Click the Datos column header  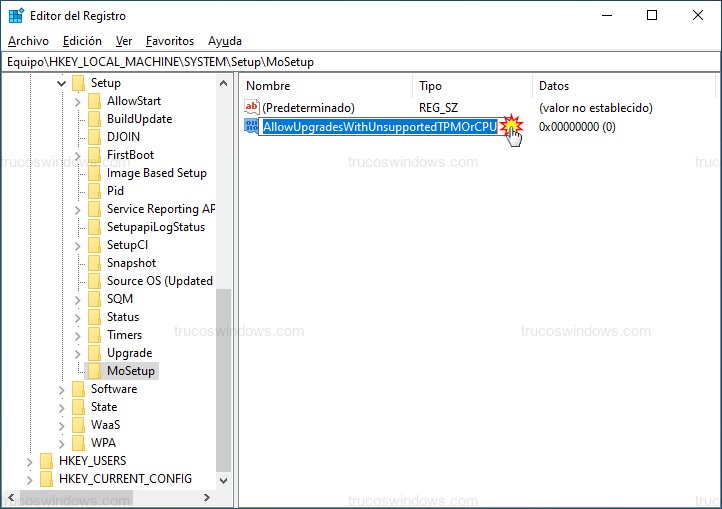(x=623, y=86)
